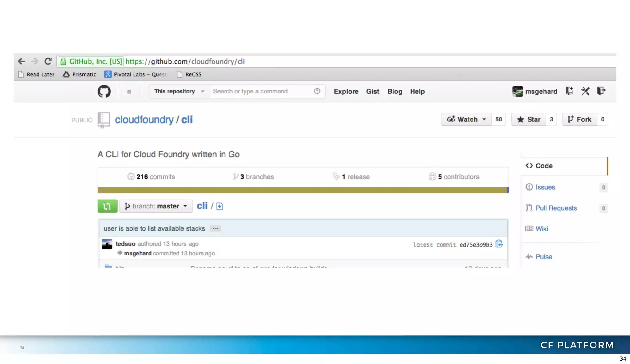Open the Pull Requests tab

tap(556, 208)
